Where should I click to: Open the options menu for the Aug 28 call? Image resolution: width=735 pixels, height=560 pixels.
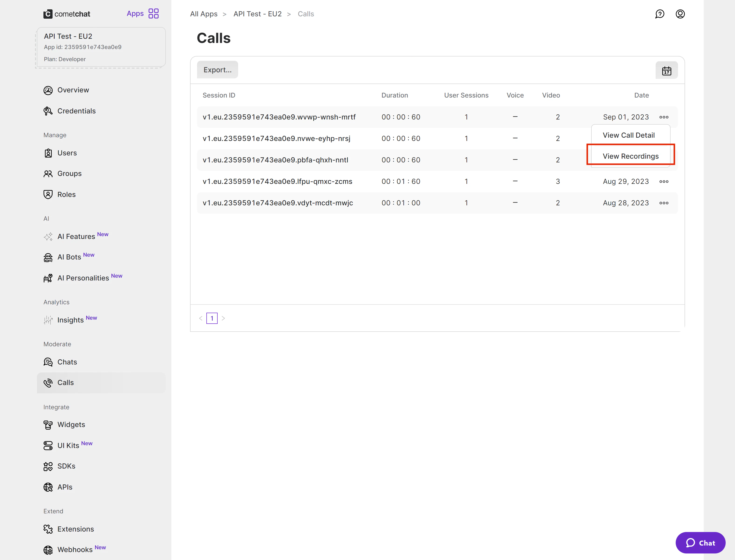[x=664, y=203]
